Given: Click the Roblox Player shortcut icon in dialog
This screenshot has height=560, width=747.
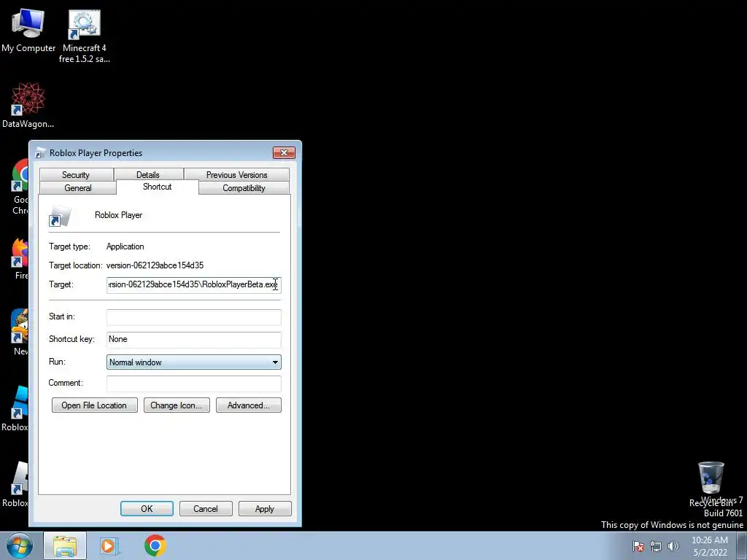Looking at the screenshot, I should point(60,216).
